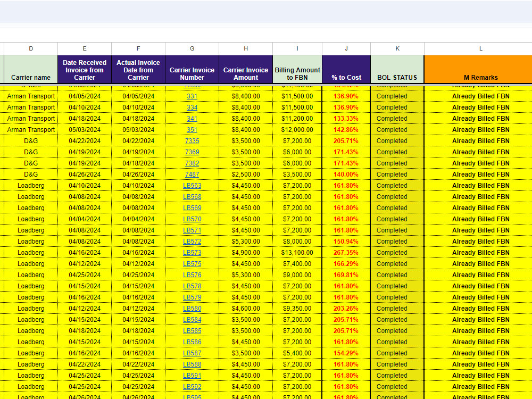Open Loadberg invoice link LB568
This screenshot has width=532, height=399.
point(192,197)
